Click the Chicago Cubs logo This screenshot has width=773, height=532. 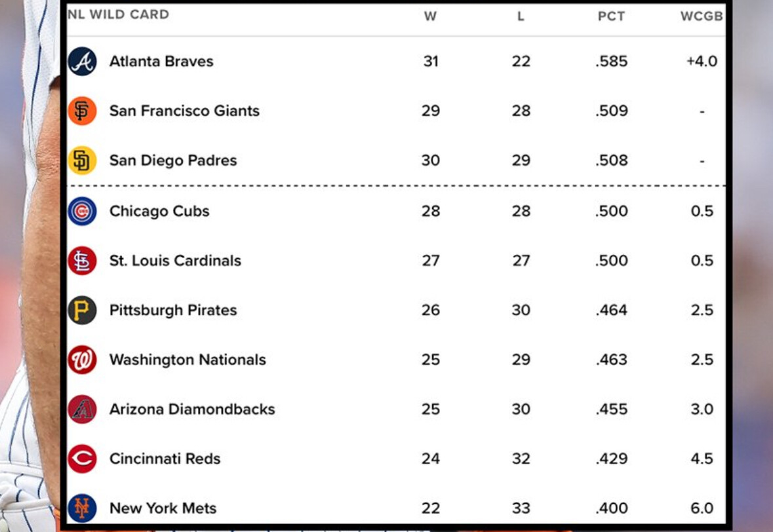pos(83,212)
